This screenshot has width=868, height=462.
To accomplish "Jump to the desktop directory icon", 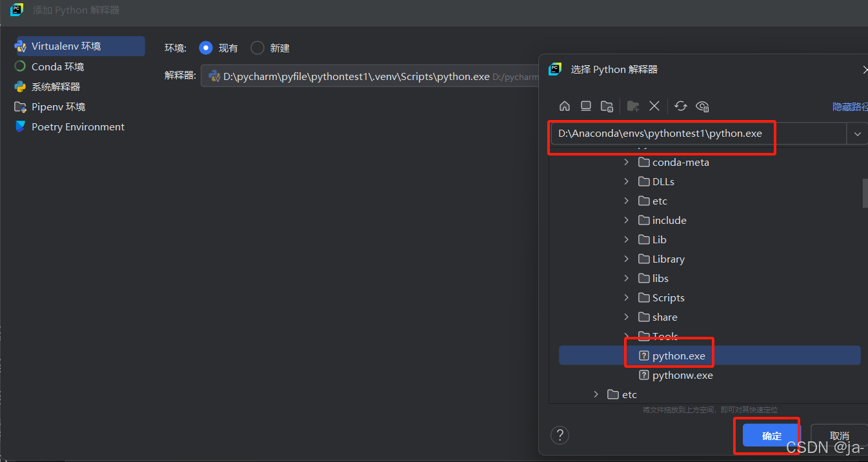I will tap(586, 106).
